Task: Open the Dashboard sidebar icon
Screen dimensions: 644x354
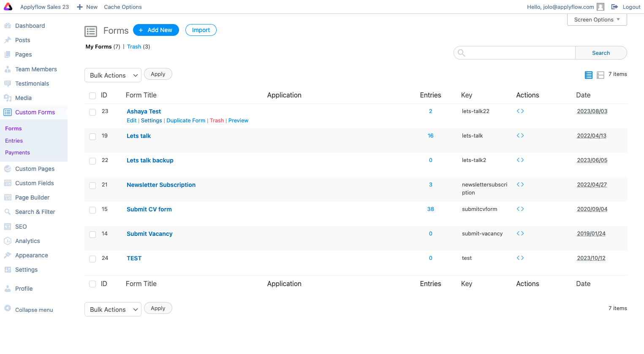Action: tap(8, 26)
